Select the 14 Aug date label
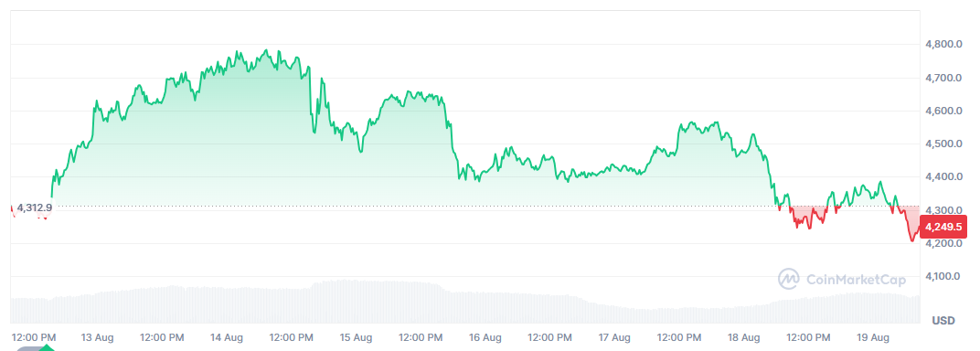980x351 pixels. (x=226, y=338)
